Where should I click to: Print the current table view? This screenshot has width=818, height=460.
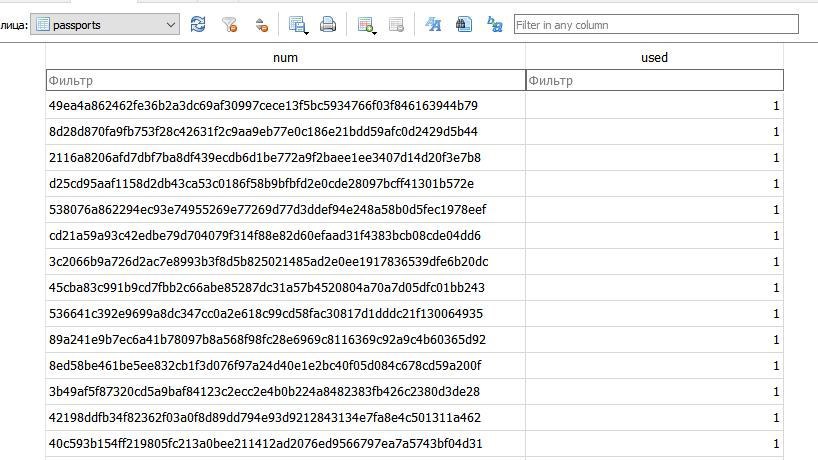pyautogui.click(x=328, y=25)
